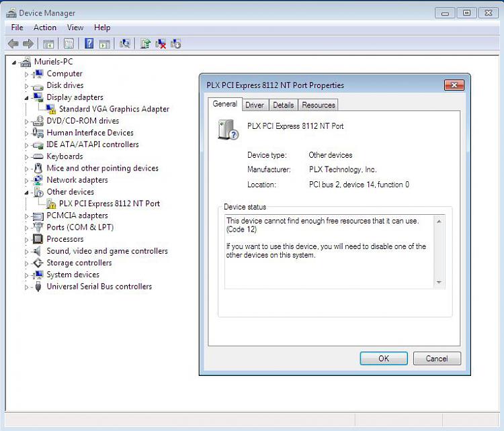This screenshot has height=431, width=504.
Task: Click the Human Interface Devices icon
Action: click(38, 133)
